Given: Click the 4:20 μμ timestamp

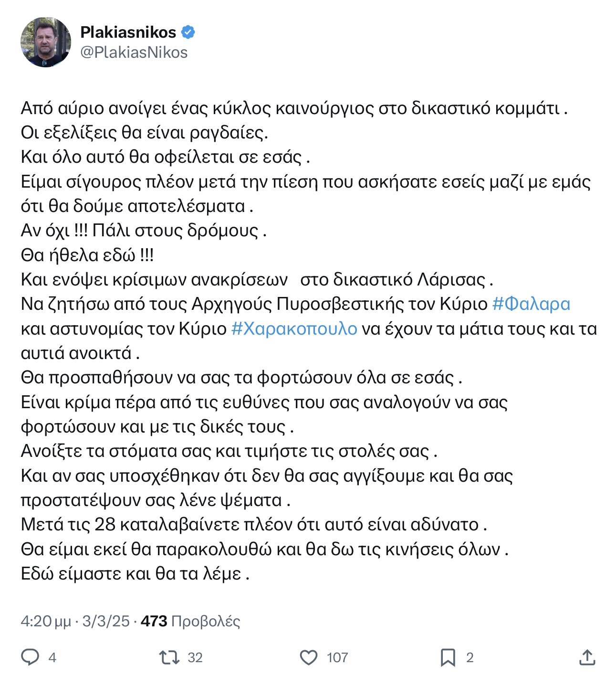Looking at the screenshot, I should (46, 621).
